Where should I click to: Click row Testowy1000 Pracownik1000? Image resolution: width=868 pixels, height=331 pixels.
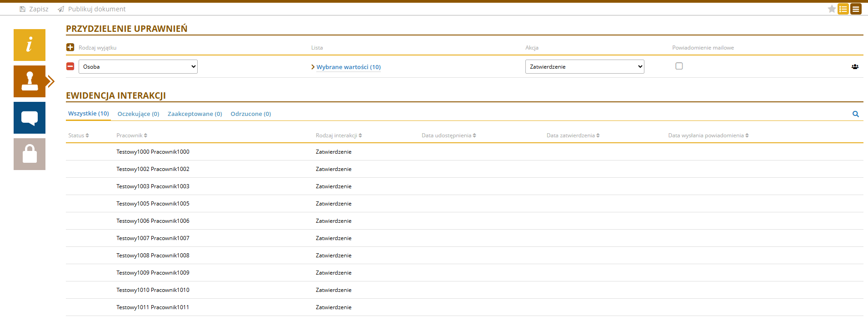(464, 152)
